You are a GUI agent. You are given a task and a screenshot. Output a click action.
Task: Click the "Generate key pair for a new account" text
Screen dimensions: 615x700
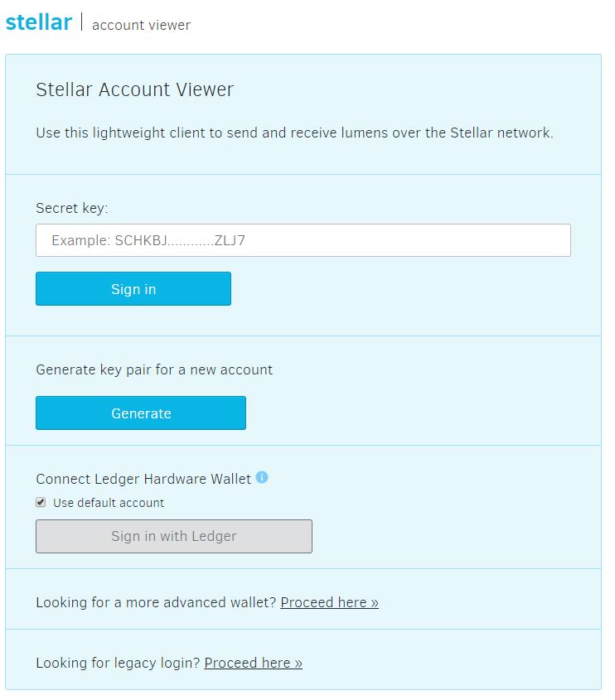pyautogui.click(x=154, y=369)
